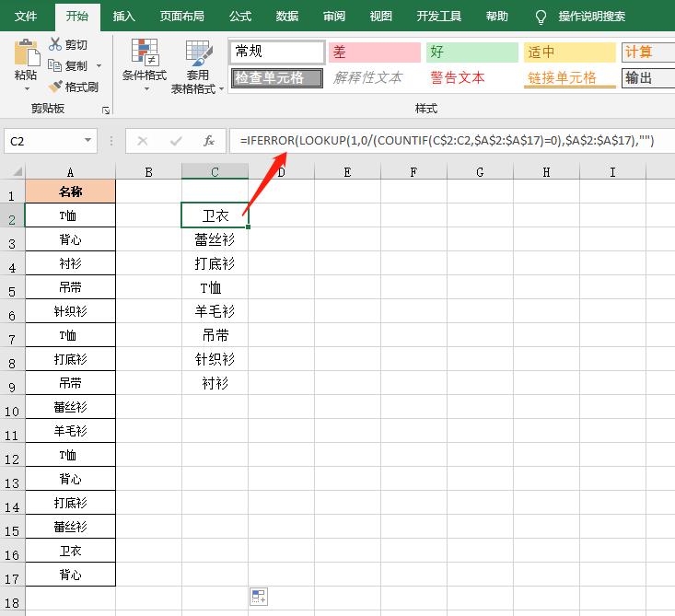Viewport: 675px width, 616px height.
Task: Select cell C7 containing 吊带
Action: coord(215,335)
